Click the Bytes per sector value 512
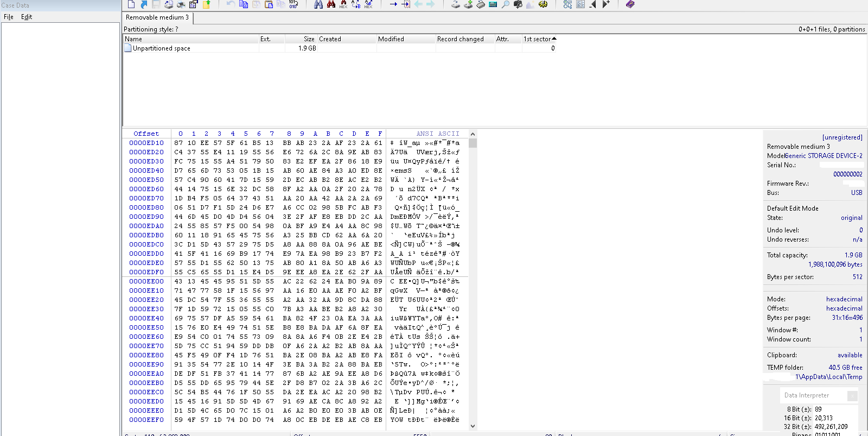Viewport: 868px width, 436px height. 857,277
